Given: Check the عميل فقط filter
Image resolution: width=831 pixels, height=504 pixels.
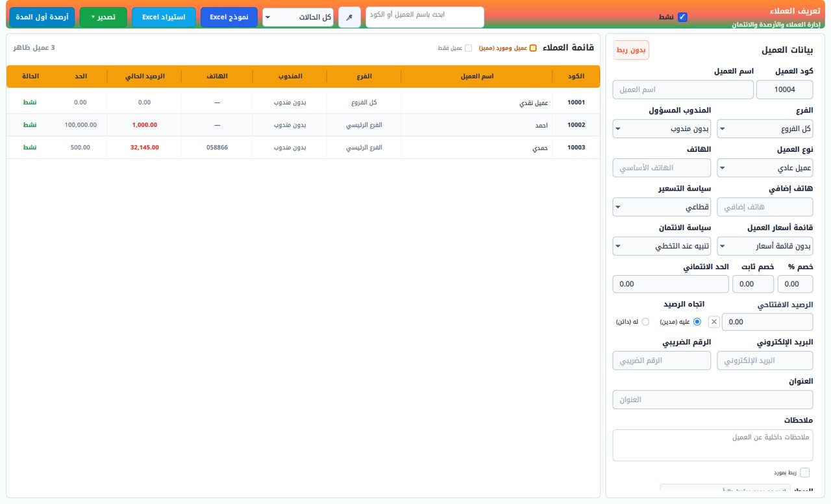Looking at the screenshot, I should (469, 48).
